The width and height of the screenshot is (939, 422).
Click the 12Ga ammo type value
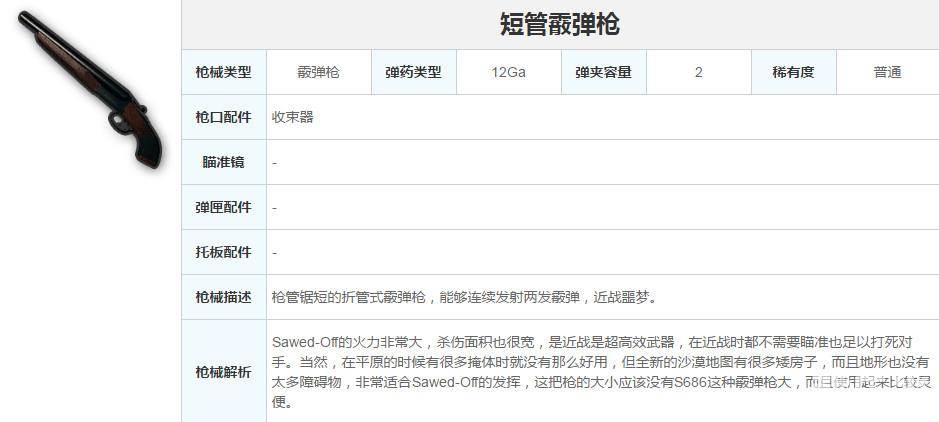click(x=508, y=72)
